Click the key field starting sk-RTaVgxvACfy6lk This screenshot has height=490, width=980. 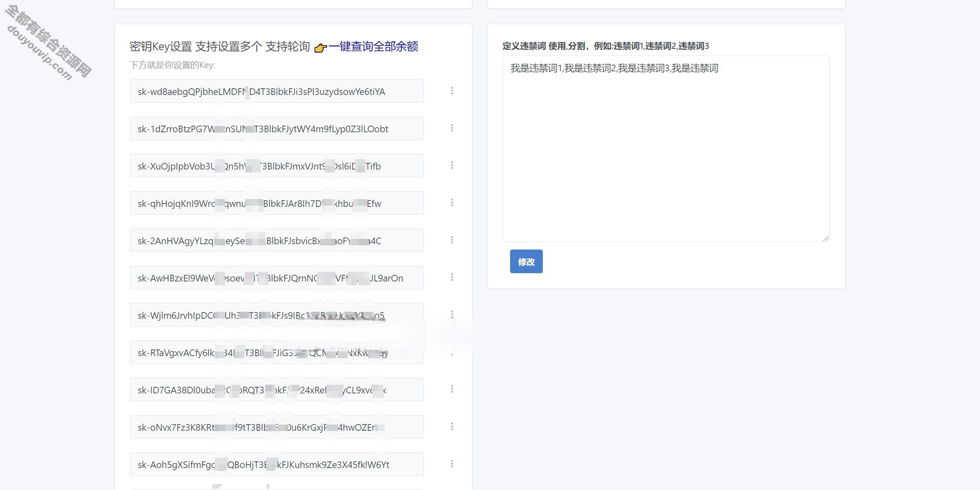click(276, 352)
